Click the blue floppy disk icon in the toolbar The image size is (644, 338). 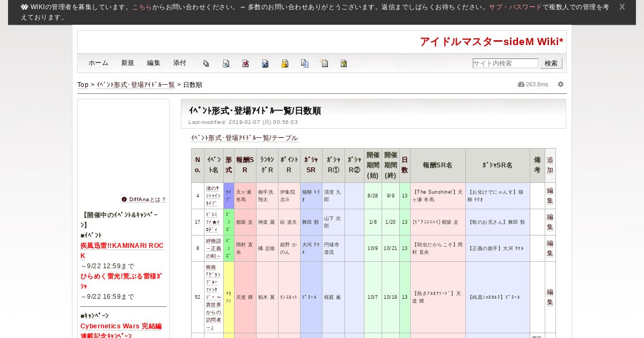click(265, 63)
